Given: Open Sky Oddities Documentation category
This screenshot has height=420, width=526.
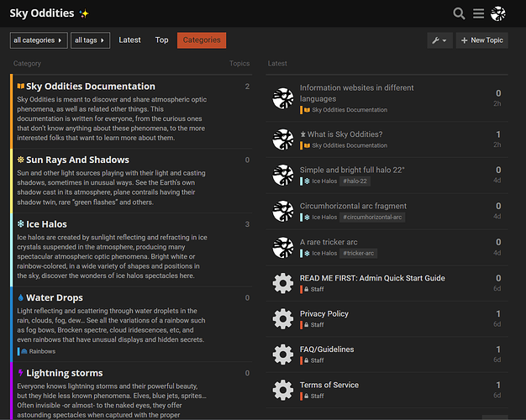Looking at the screenshot, I should click(91, 87).
